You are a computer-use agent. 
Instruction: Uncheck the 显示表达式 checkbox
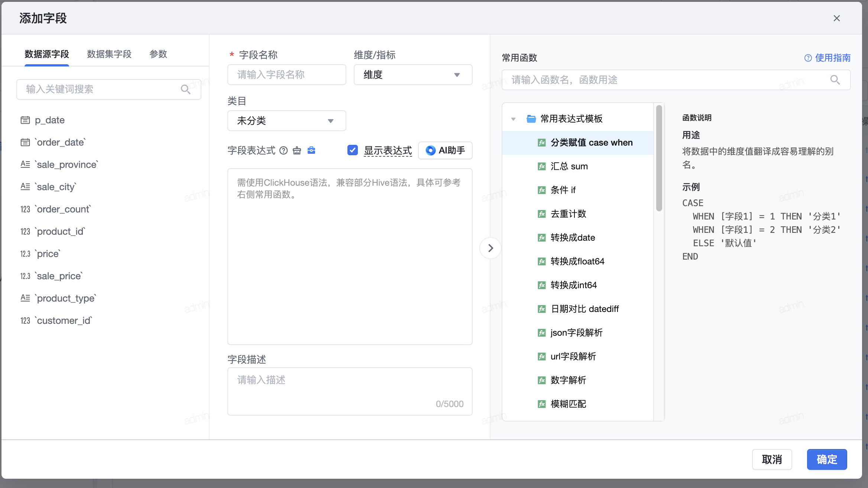point(352,150)
